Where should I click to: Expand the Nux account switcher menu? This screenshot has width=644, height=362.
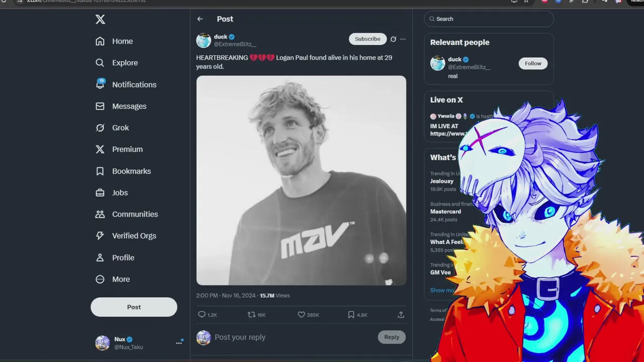click(179, 343)
